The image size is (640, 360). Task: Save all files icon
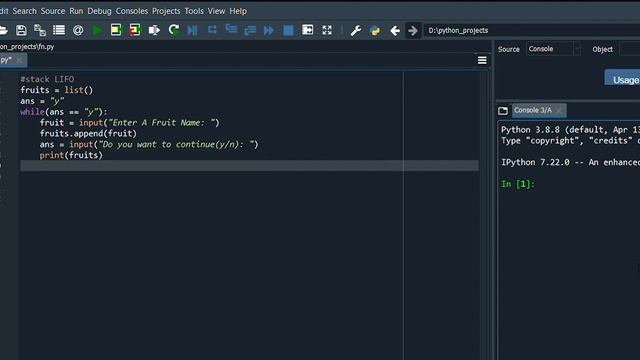click(40, 30)
